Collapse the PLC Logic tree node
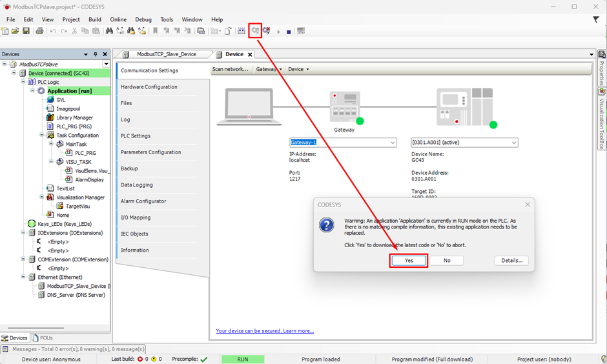The height and width of the screenshot is (364, 607). [x=23, y=82]
